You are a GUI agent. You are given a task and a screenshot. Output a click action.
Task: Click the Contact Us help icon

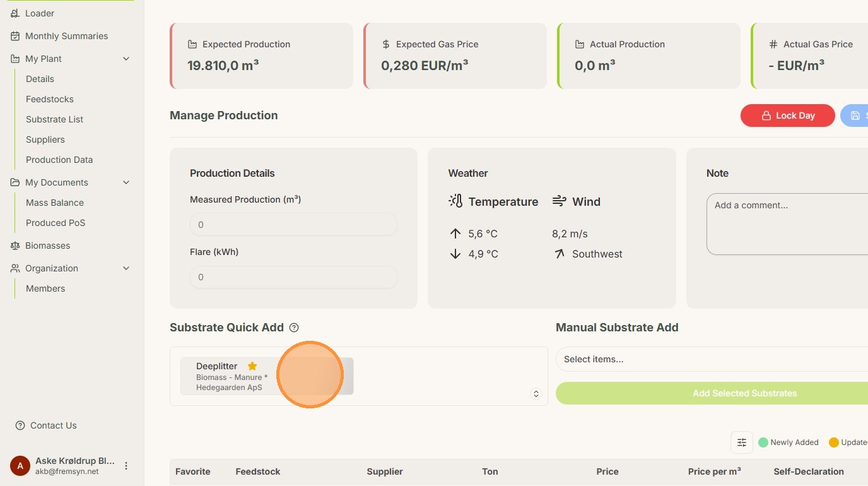click(x=20, y=425)
